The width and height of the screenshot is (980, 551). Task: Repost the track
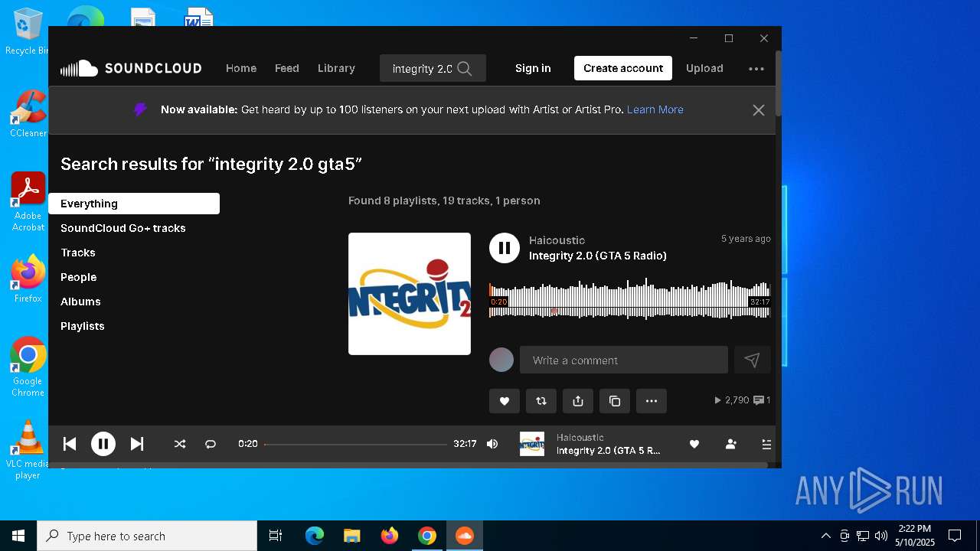tap(541, 401)
